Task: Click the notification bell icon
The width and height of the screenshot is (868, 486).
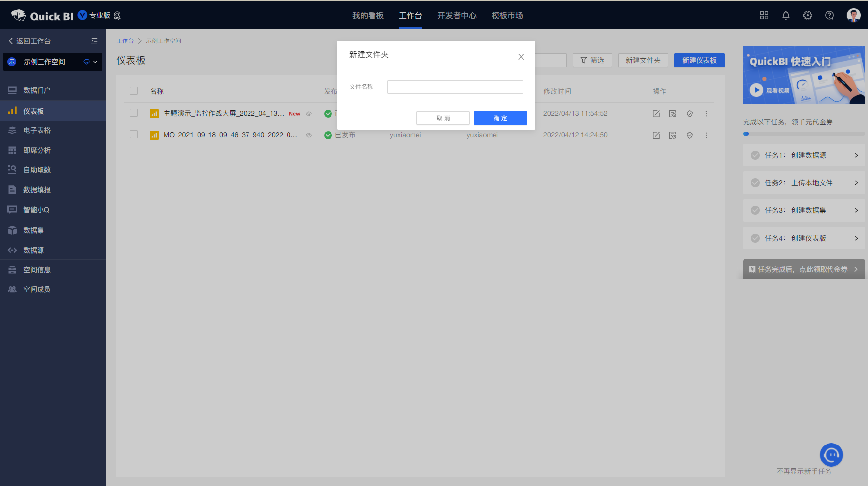Action: pos(785,15)
